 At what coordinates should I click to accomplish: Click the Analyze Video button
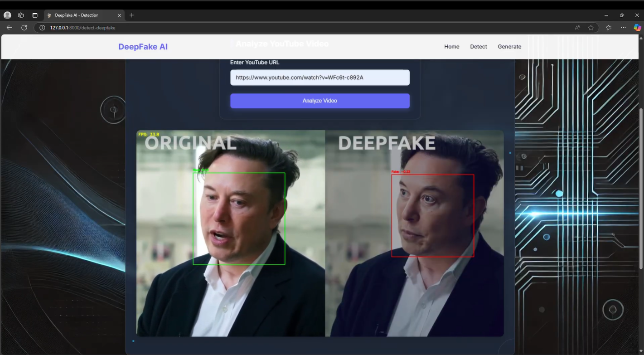(x=320, y=101)
